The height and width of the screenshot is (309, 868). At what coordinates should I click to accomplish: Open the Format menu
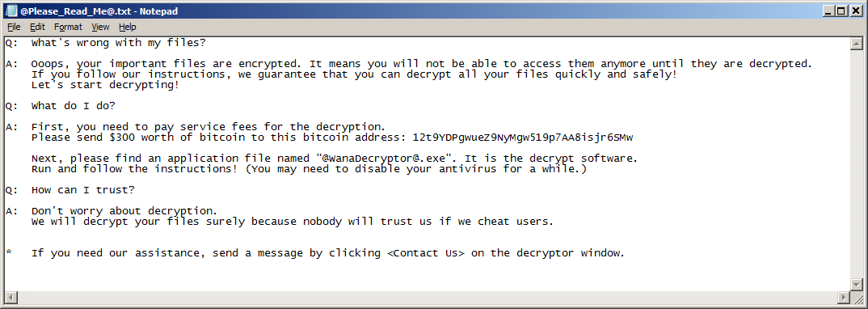[x=68, y=27]
